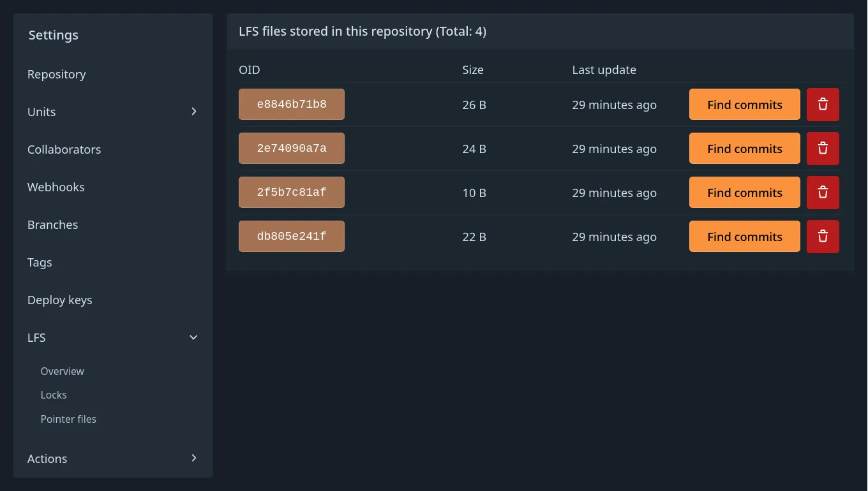Click the 24 B size value

pos(474,149)
